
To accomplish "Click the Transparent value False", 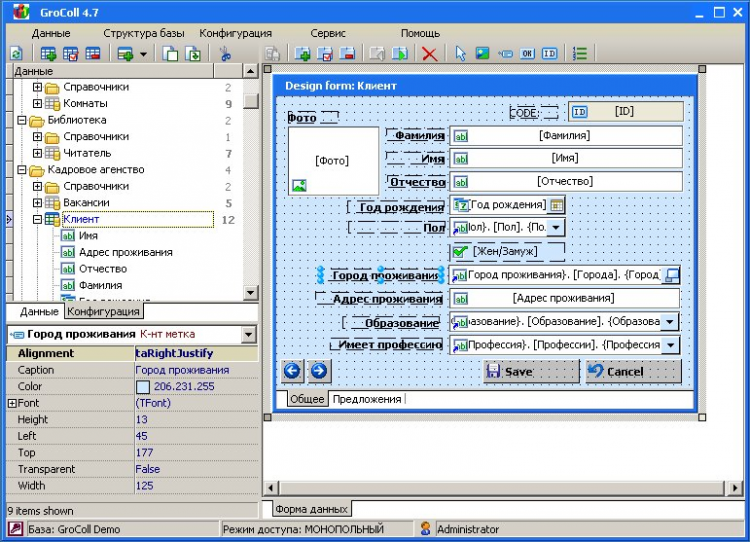I will [x=196, y=469].
